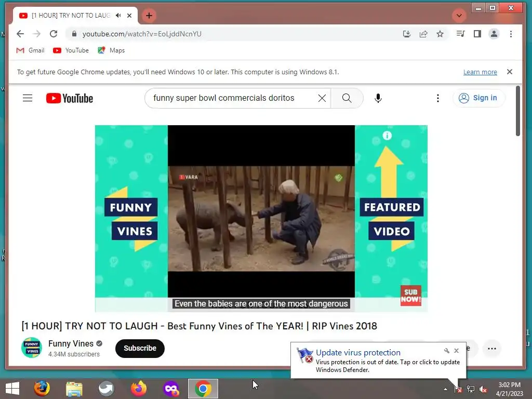The image size is (532, 399).
Task: Click the video player area
Action: pyautogui.click(x=261, y=218)
